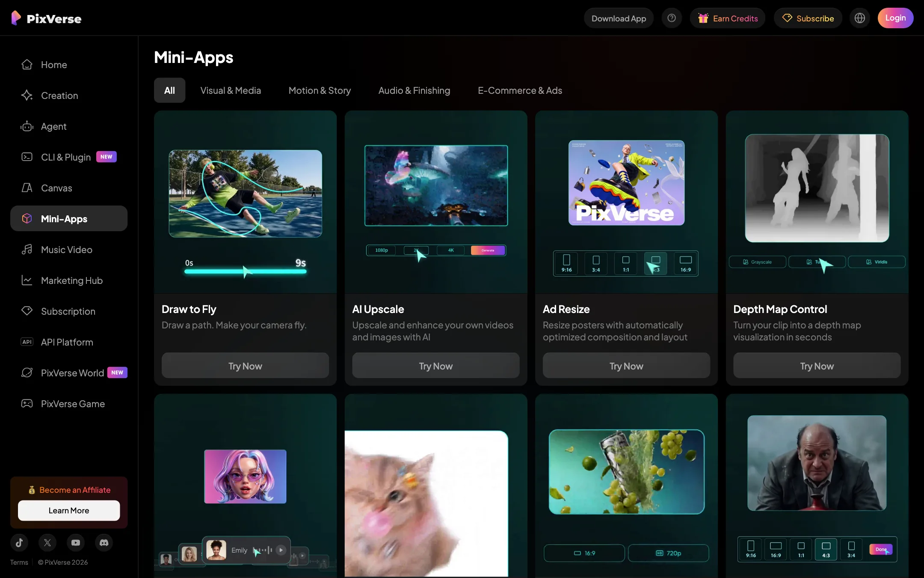
Task: Click the help question mark icon
Action: [672, 18]
